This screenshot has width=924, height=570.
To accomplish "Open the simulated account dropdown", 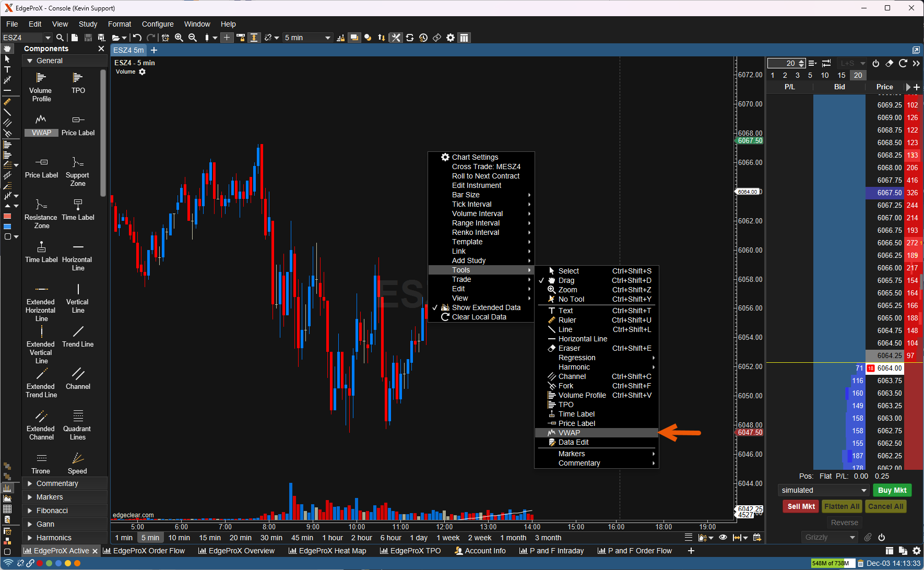I will click(x=823, y=490).
